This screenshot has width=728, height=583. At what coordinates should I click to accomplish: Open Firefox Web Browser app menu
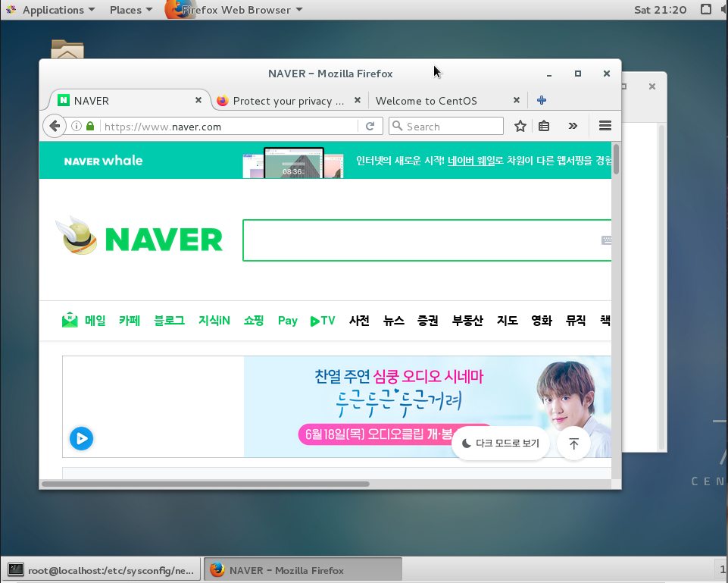[x=235, y=10]
